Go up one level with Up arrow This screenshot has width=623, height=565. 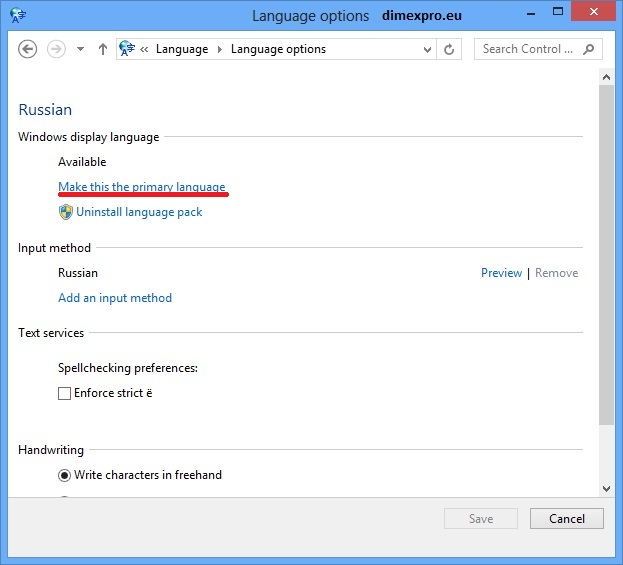point(103,49)
